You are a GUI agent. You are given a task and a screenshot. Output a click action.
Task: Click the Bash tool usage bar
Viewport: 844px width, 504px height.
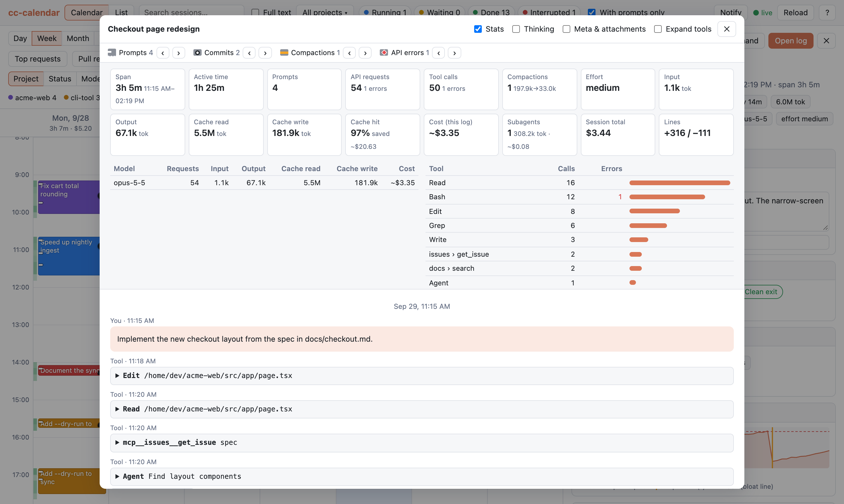click(x=667, y=197)
